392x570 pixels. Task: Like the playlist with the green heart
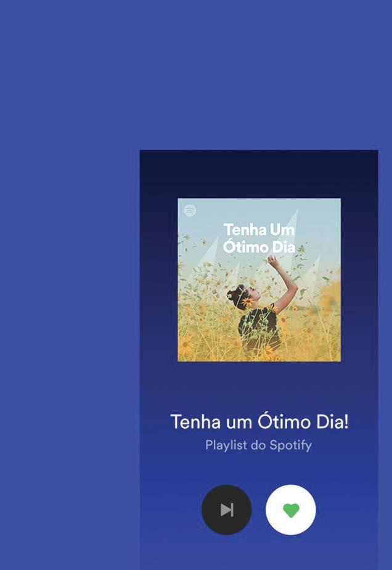point(291,510)
